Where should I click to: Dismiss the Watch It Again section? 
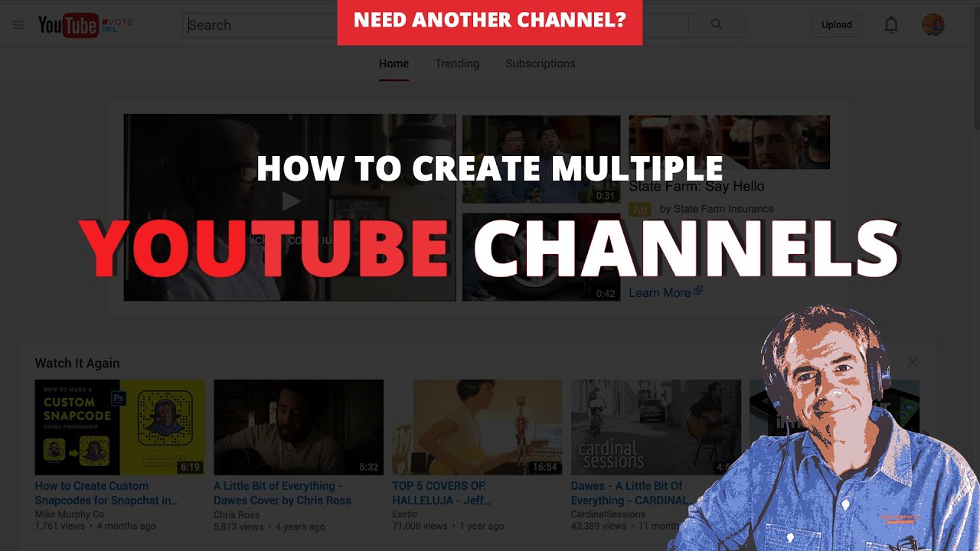click(x=913, y=362)
